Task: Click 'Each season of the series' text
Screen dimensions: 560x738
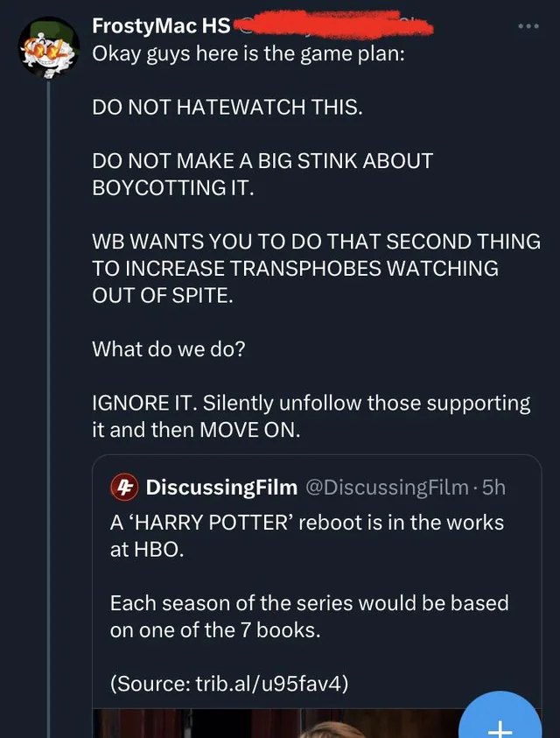Action: tap(309, 615)
